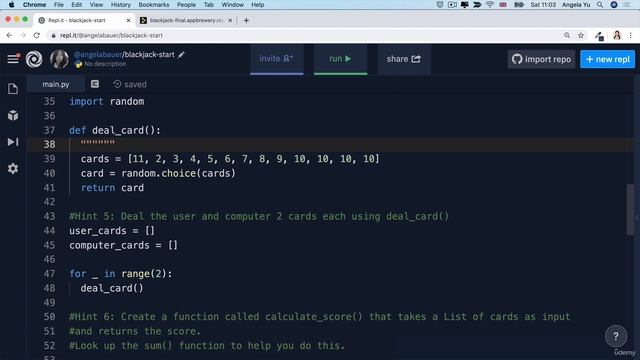Open the Window menu
This screenshot has width=640, height=360.
[x=233, y=4]
